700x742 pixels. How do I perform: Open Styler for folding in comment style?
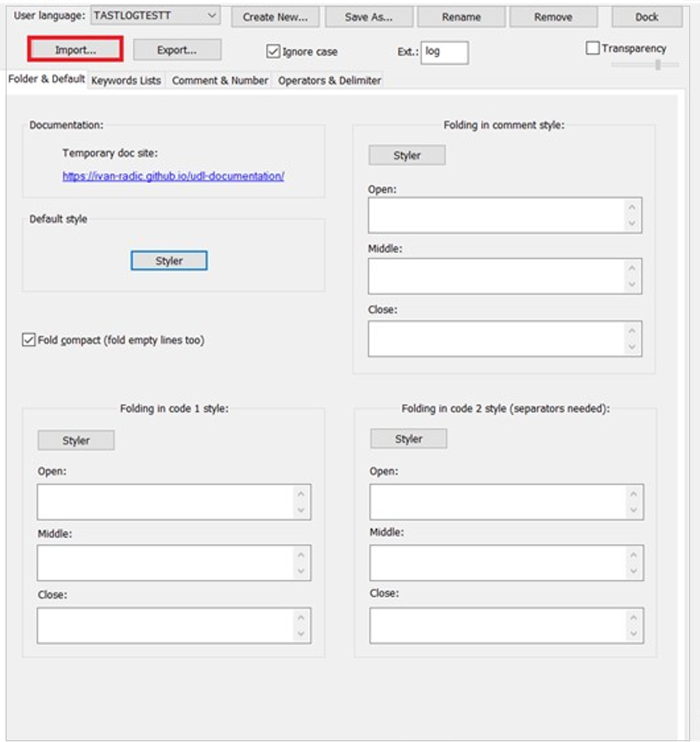[x=407, y=155]
